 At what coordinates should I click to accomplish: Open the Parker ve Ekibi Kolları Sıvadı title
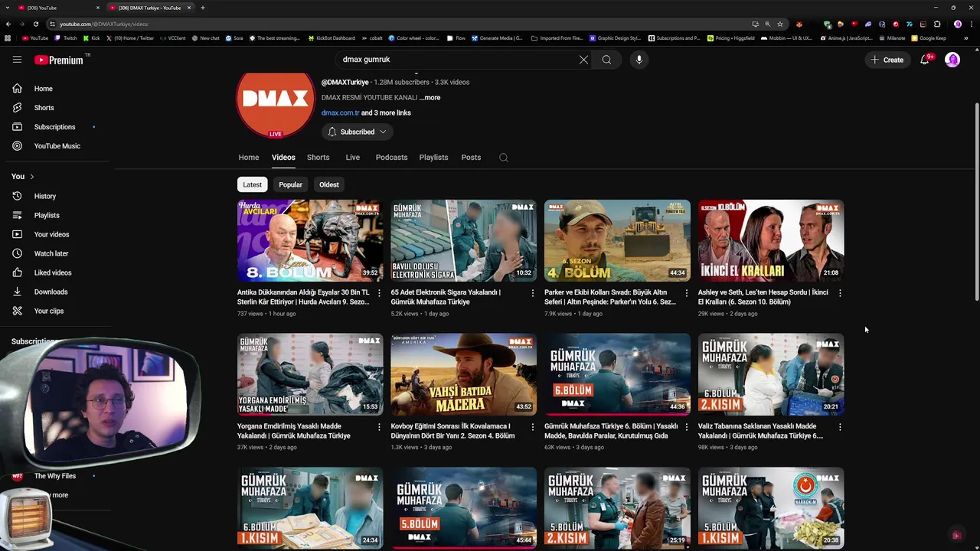(x=610, y=297)
